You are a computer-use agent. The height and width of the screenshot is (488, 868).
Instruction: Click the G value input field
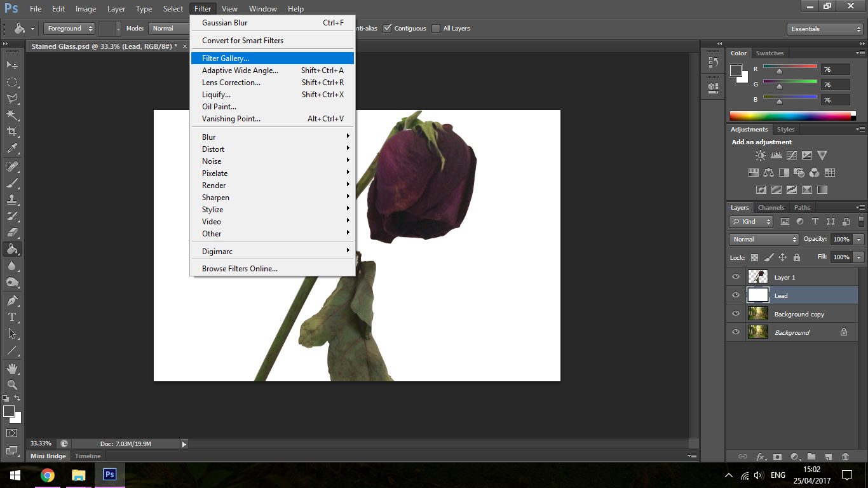pyautogui.click(x=836, y=85)
